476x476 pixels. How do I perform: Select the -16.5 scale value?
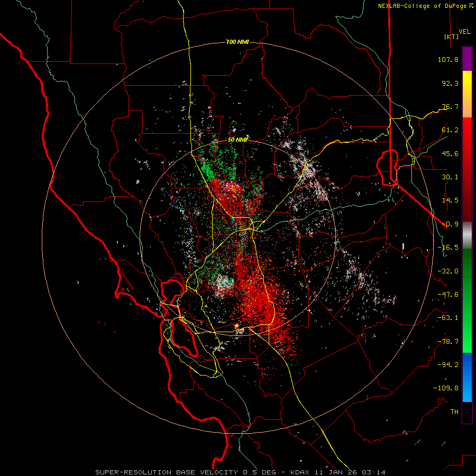448,248
